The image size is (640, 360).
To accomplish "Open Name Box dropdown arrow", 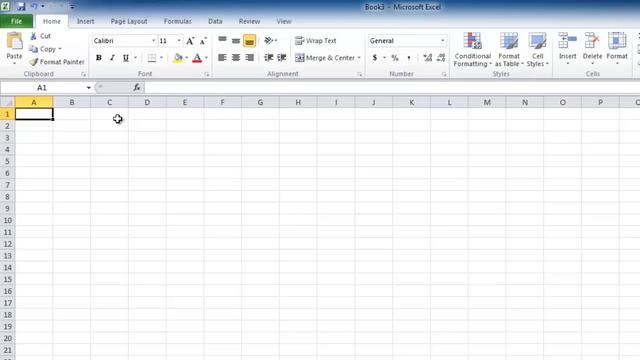I will tap(89, 88).
